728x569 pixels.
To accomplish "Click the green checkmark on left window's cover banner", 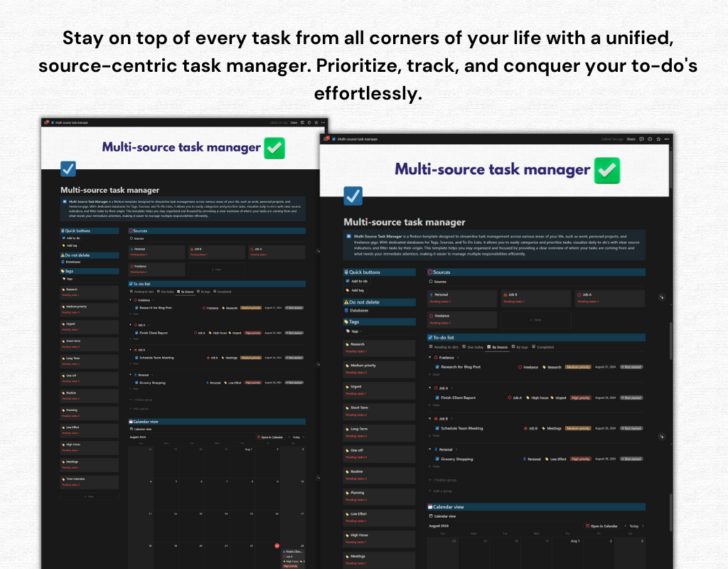I will click(274, 148).
